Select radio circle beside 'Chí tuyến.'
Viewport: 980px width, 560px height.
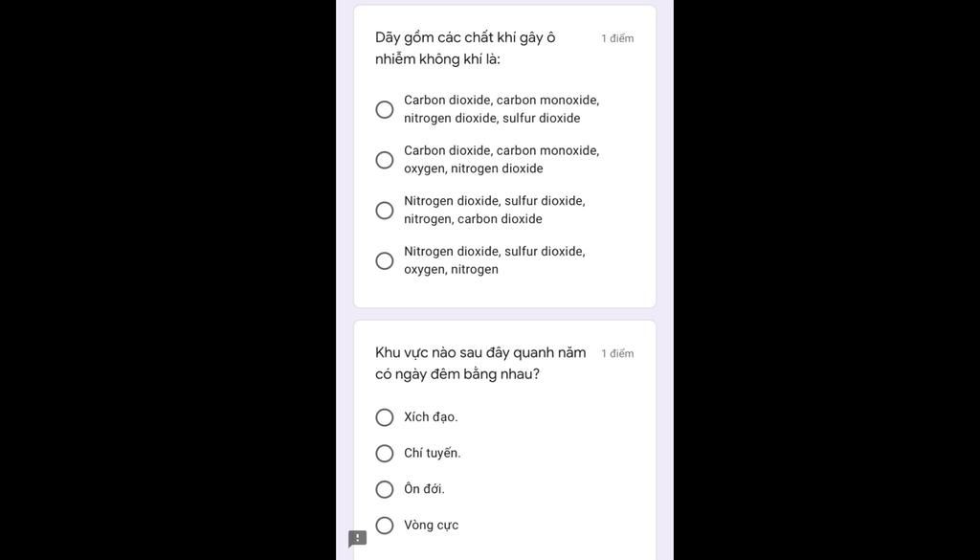pyautogui.click(x=385, y=454)
